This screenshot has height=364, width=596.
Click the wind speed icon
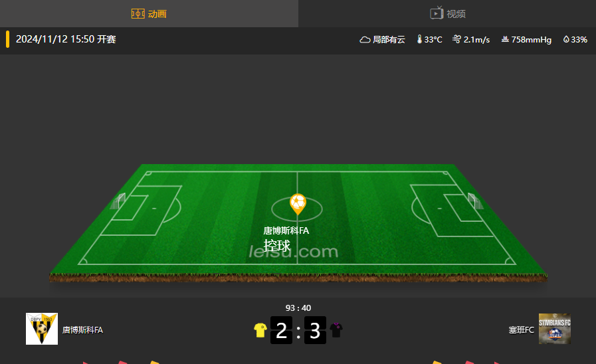(456, 39)
